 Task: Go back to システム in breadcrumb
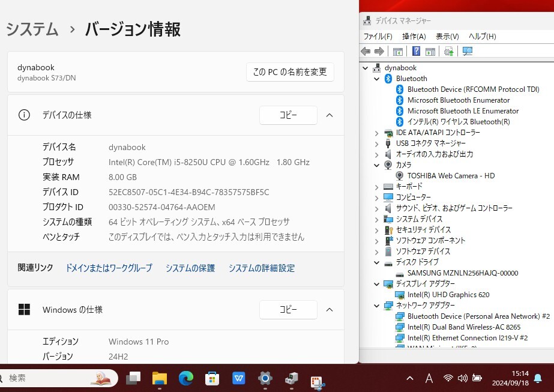[x=32, y=29]
